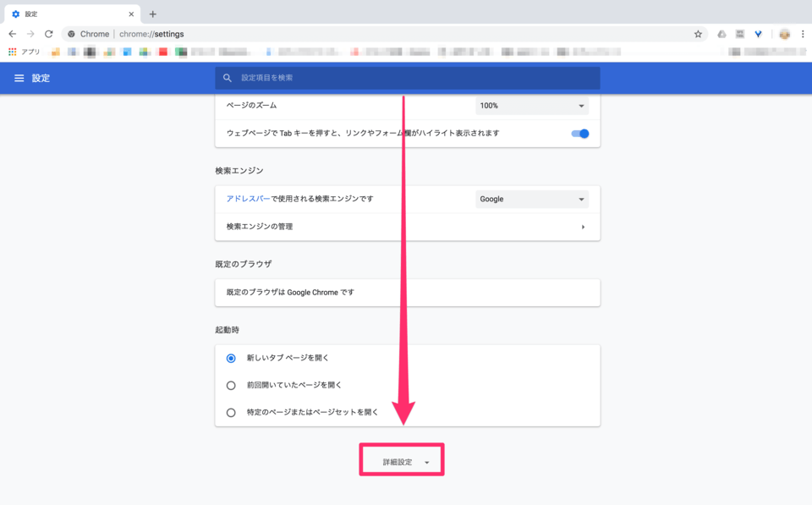Open the ページのズーム 100% dropdown
Screen dimensions: 812x505
tap(531, 105)
